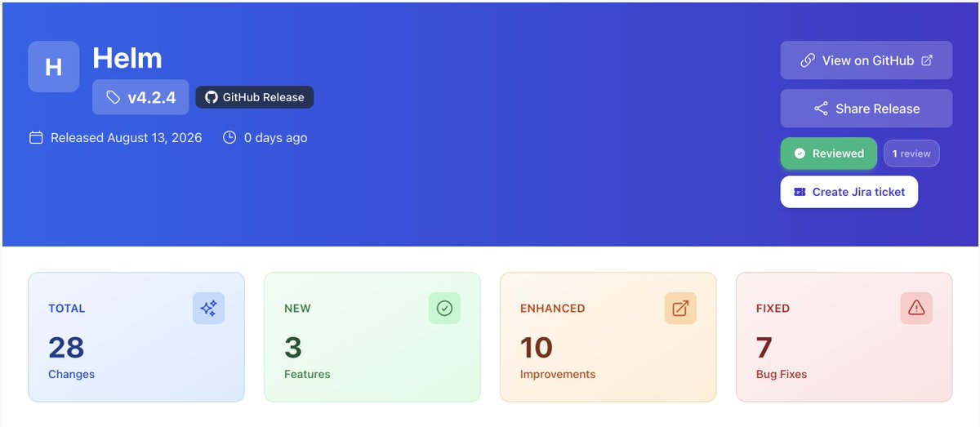The image size is (980, 427).
Task: Click the check-circle icon on New card
Action: [x=444, y=308]
